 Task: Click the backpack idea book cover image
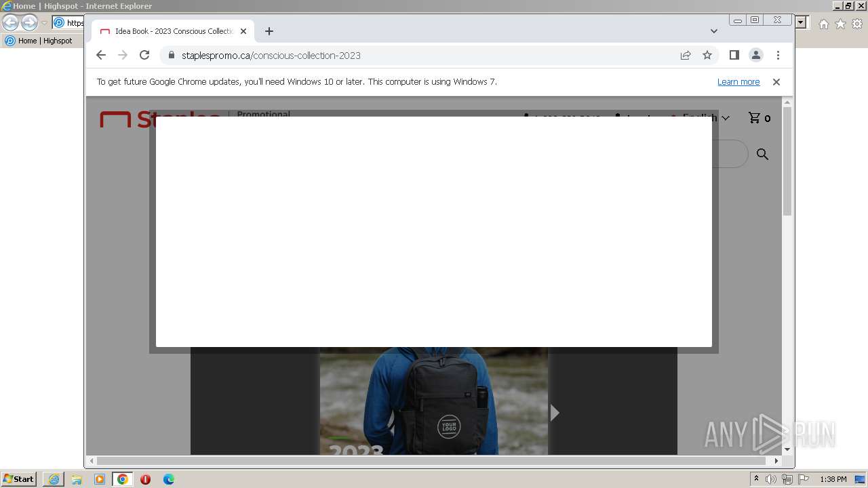click(434, 401)
